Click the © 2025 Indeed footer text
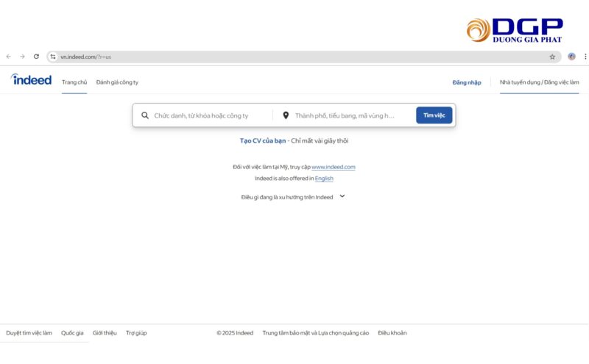Screen dimensions: 589x364 (x=235, y=333)
